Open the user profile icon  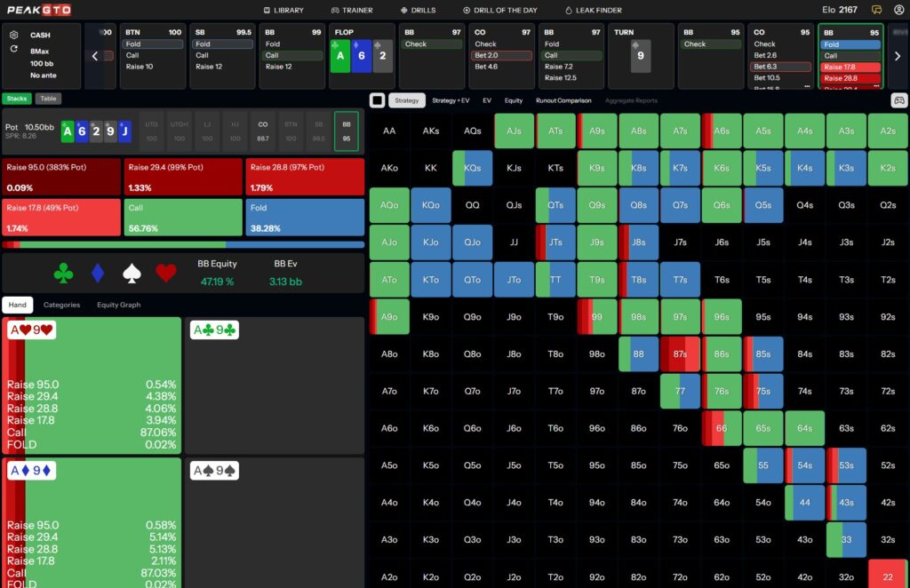(898, 10)
